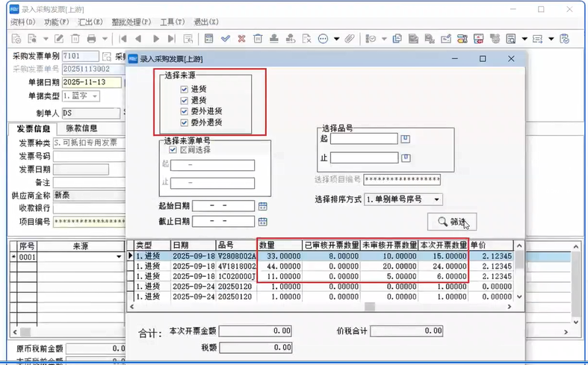Viewport: 588px width, 365px height.
Task: Click the 已审核开票数量 column header
Action: point(331,245)
